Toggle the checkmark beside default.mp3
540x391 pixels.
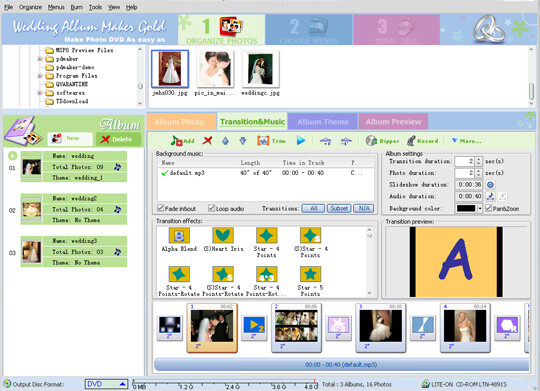(x=165, y=173)
